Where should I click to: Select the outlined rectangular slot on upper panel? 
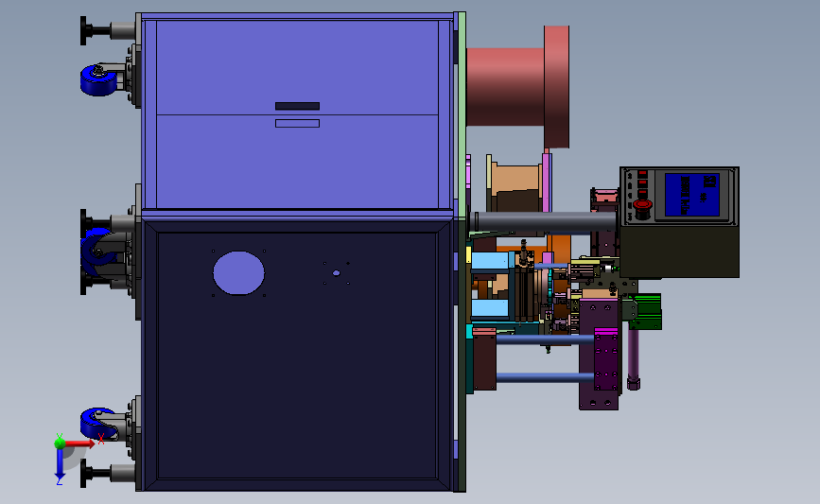(297, 123)
